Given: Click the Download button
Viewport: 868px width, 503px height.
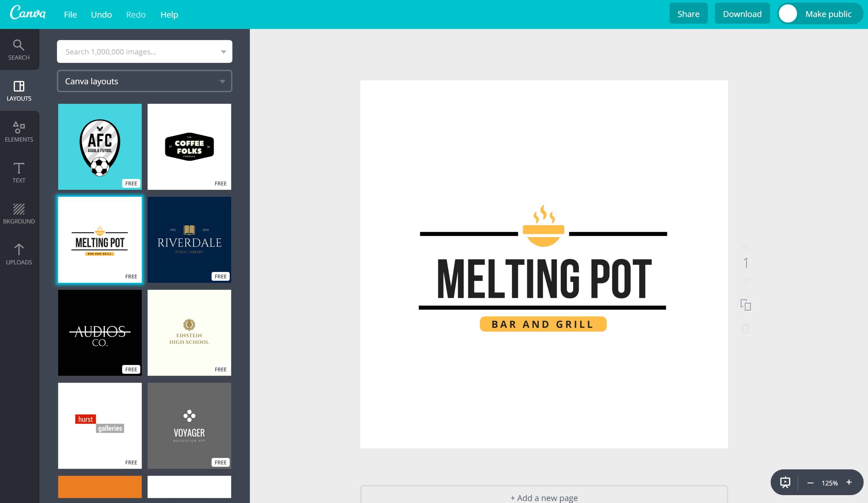Looking at the screenshot, I should click(742, 14).
